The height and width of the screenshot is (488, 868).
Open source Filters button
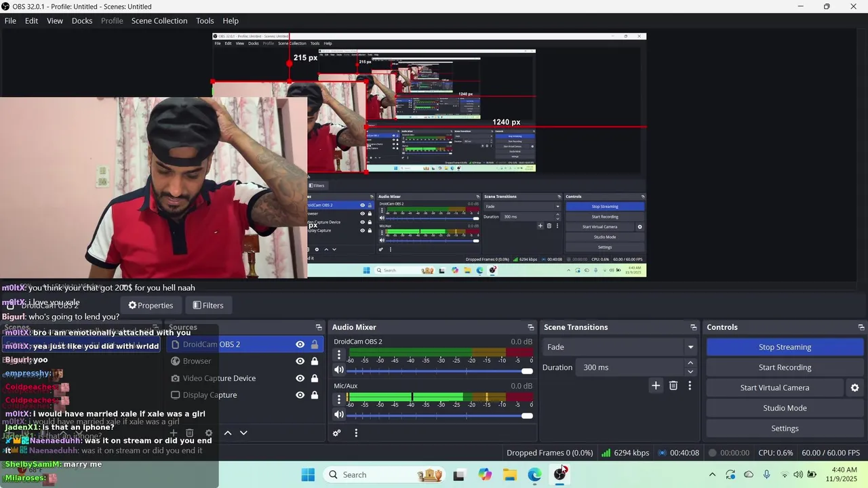[208, 306]
